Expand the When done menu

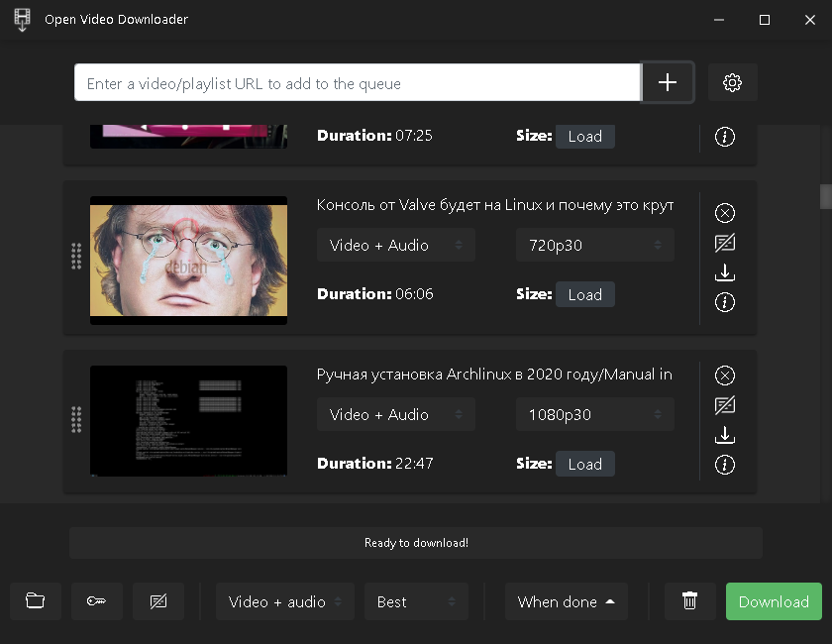pos(567,601)
